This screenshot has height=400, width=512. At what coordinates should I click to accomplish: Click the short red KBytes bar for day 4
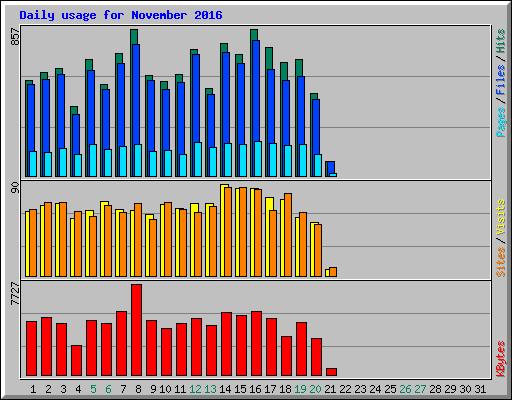(76, 361)
